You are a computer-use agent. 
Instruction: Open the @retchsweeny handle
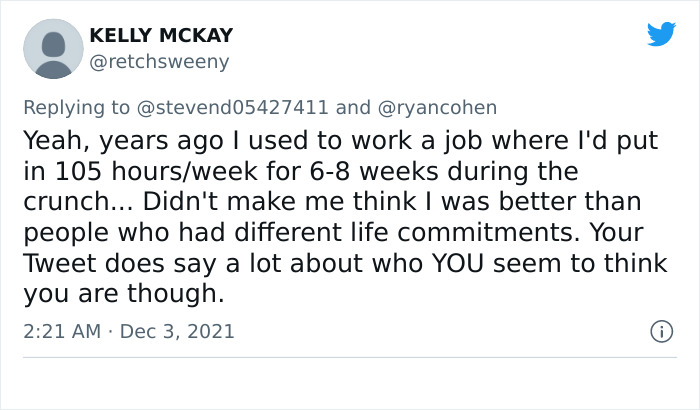(x=159, y=62)
